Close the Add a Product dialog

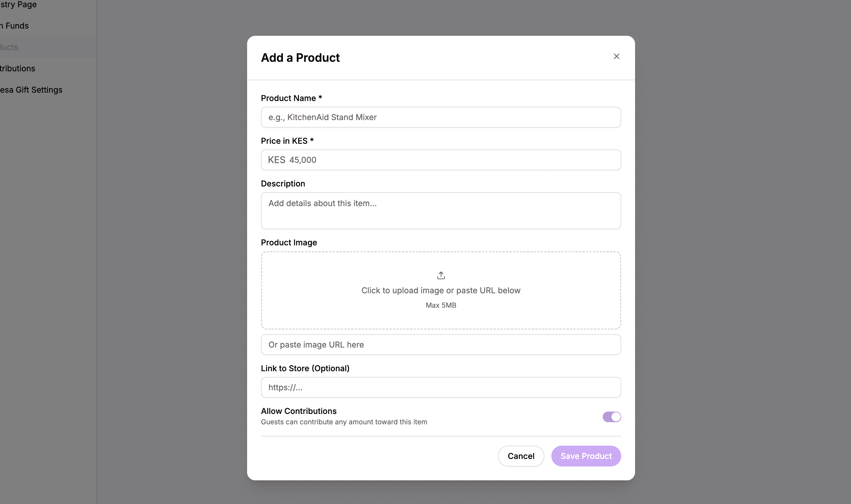(x=616, y=56)
